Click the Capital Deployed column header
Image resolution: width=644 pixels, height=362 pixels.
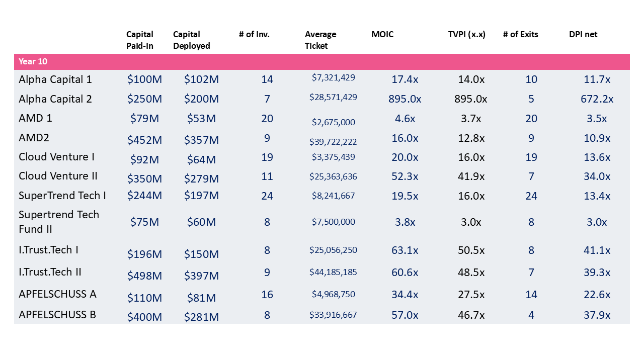click(192, 40)
